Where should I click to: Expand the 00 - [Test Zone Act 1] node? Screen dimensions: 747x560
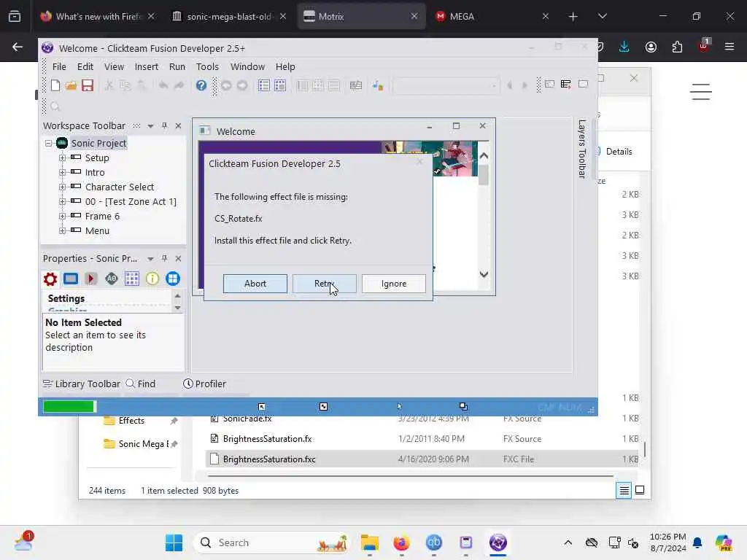tap(63, 201)
